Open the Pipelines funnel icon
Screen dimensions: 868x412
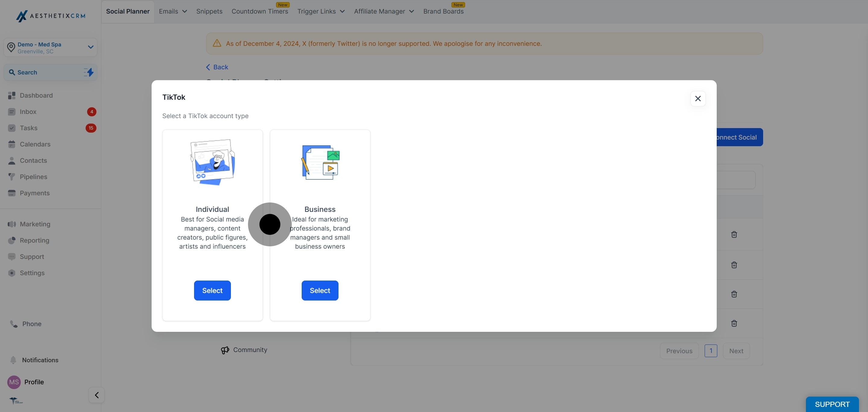click(x=12, y=177)
